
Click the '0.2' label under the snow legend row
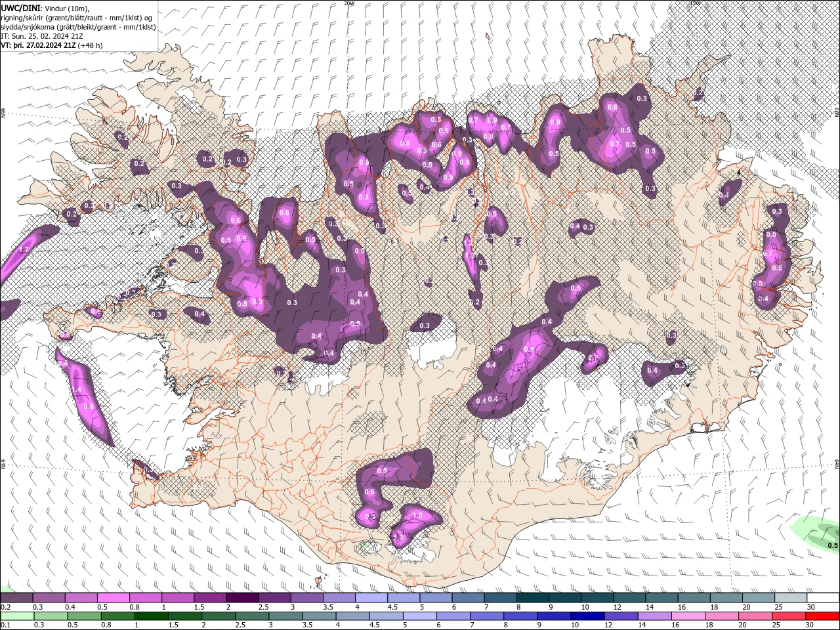(x=6, y=607)
